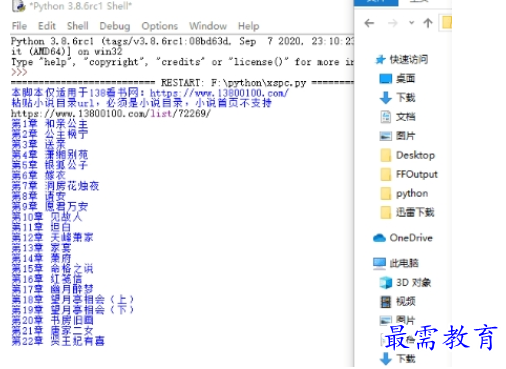Click chapter line 第22章
Image resolution: width=506 pixels, height=369 pixels.
[x=58, y=341]
